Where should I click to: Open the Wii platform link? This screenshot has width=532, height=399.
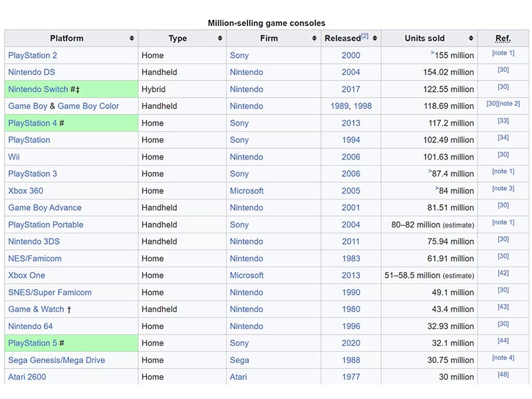[14, 157]
